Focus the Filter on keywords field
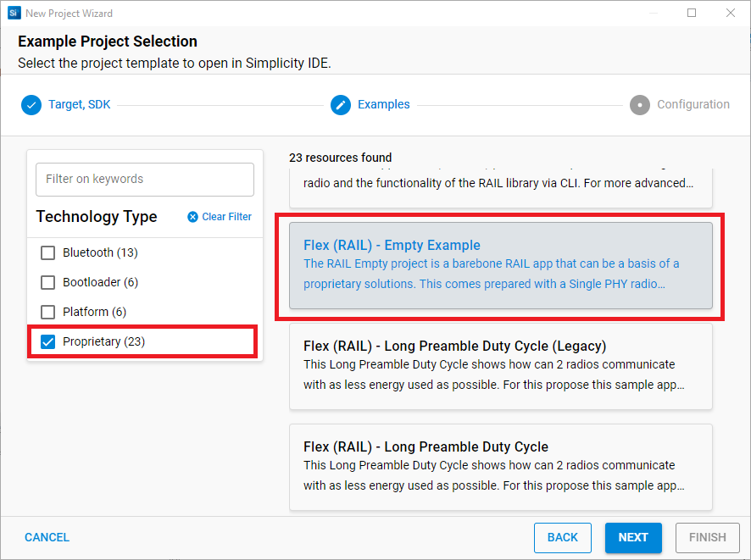Viewport: 751px width, 560px height. (x=145, y=180)
